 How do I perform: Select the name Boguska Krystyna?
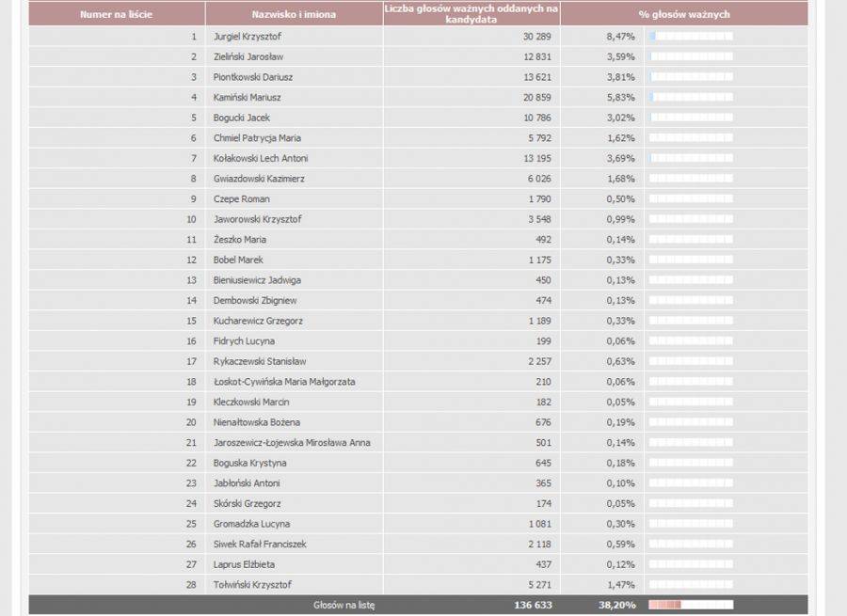(x=249, y=464)
